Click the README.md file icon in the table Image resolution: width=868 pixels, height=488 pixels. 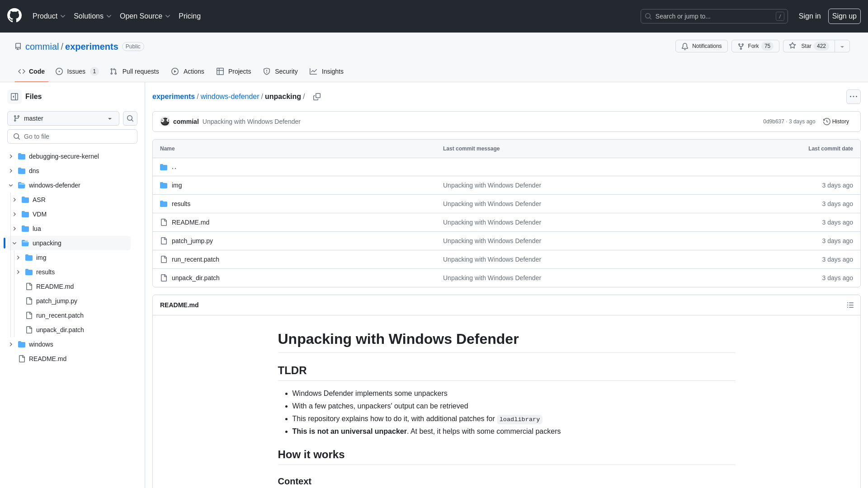[x=164, y=222]
